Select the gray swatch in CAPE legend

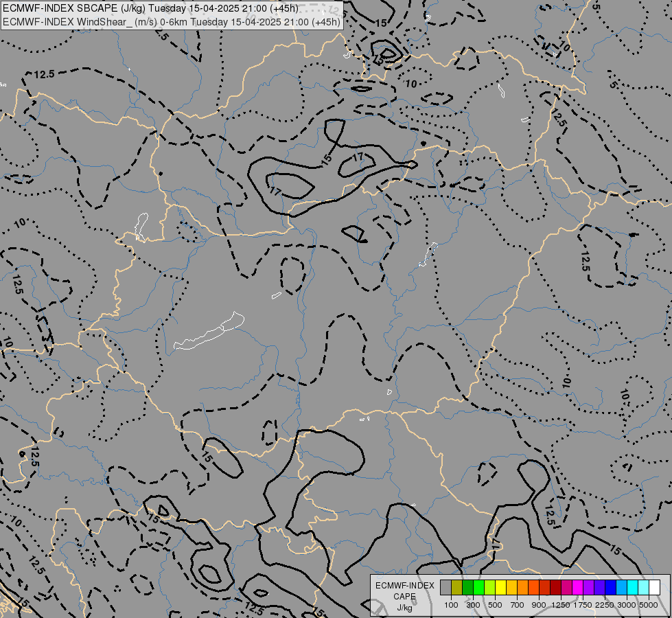(x=445, y=588)
